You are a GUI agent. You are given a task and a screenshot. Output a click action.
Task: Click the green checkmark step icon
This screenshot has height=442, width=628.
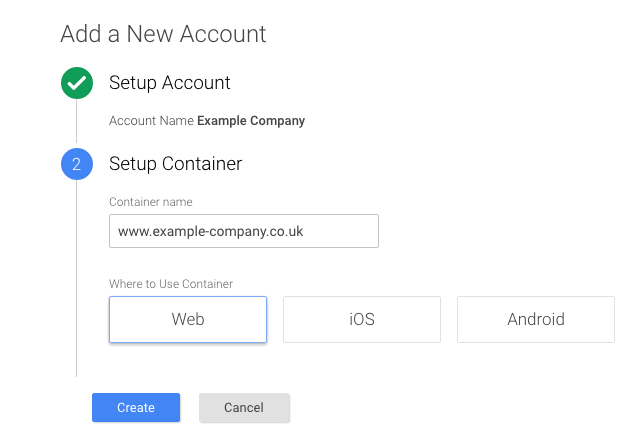(x=77, y=84)
